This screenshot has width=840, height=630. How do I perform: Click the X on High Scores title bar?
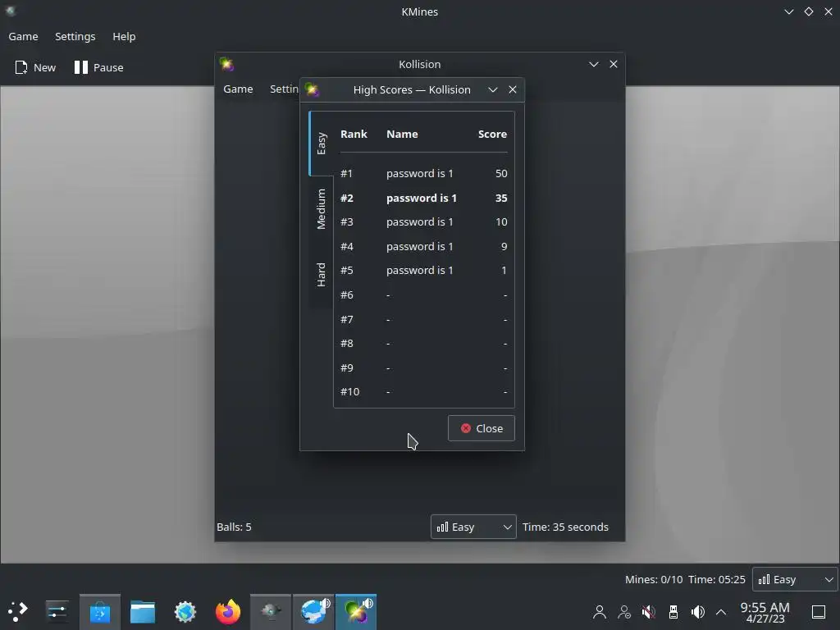pos(513,89)
